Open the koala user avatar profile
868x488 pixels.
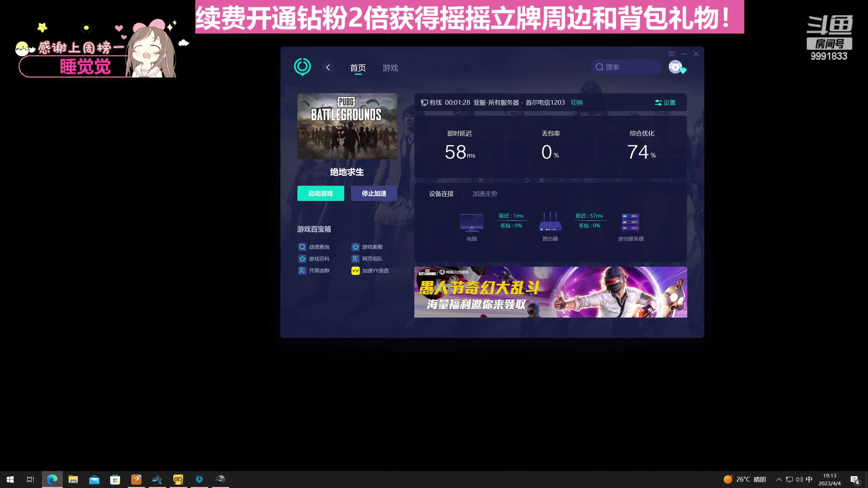point(676,67)
